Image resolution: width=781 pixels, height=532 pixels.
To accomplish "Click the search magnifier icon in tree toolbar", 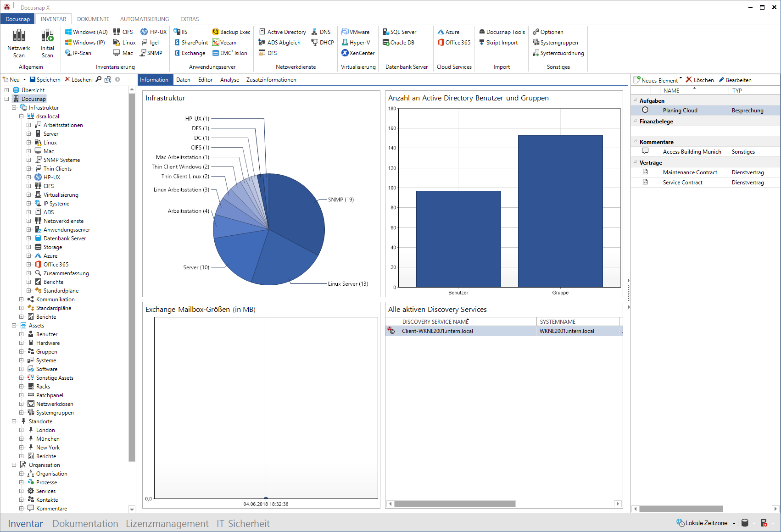I will coord(98,79).
